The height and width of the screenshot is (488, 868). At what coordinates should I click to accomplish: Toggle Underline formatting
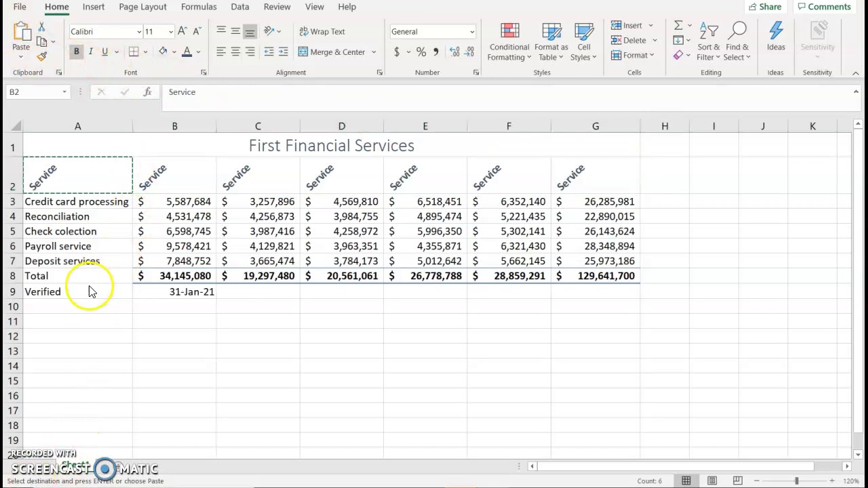click(x=104, y=52)
